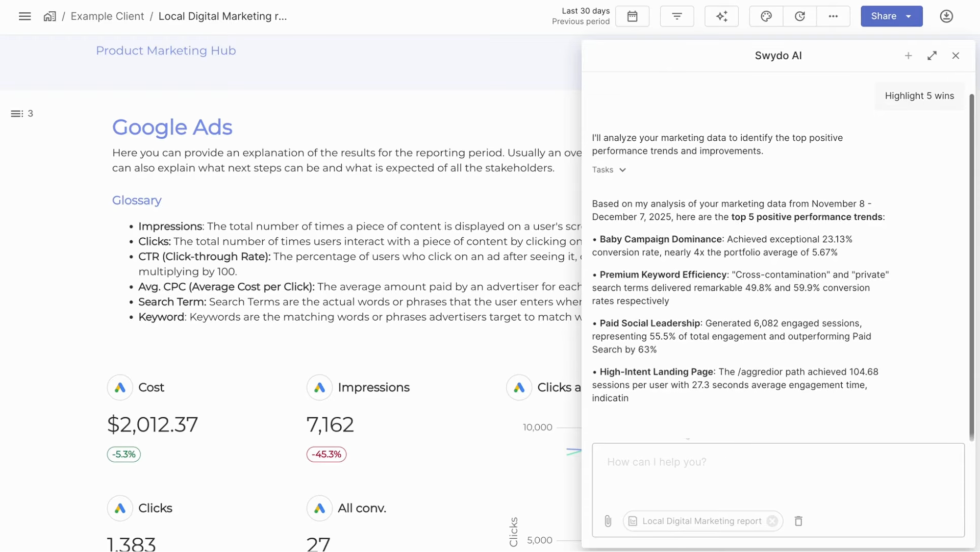Open the table of contents list icon
The height and width of the screenshot is (552, 980).
(x=17, y=114)
